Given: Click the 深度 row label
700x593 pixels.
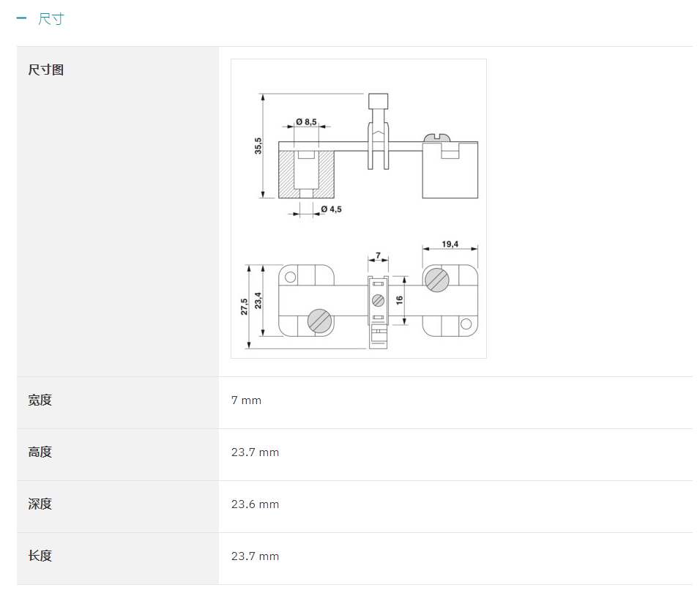Looking at the screenshot, I should point(40,504).
